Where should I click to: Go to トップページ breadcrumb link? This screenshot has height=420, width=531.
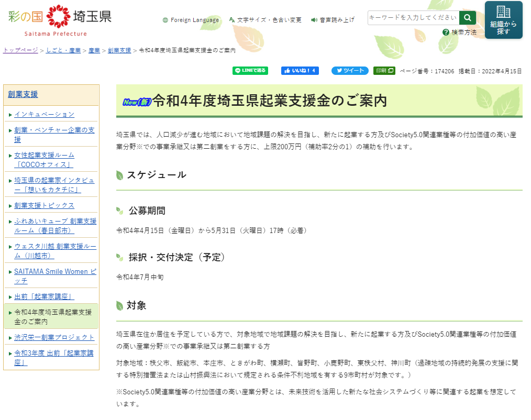(20, 50)
